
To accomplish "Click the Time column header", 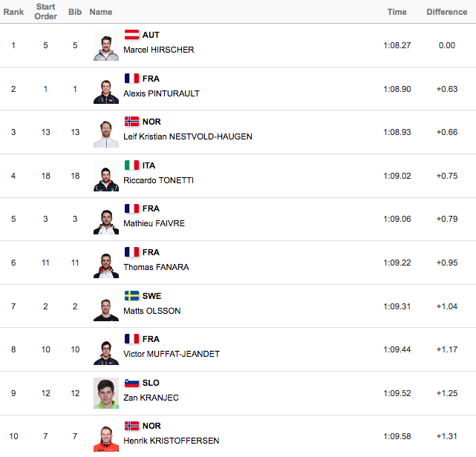I will click(397, 12).
